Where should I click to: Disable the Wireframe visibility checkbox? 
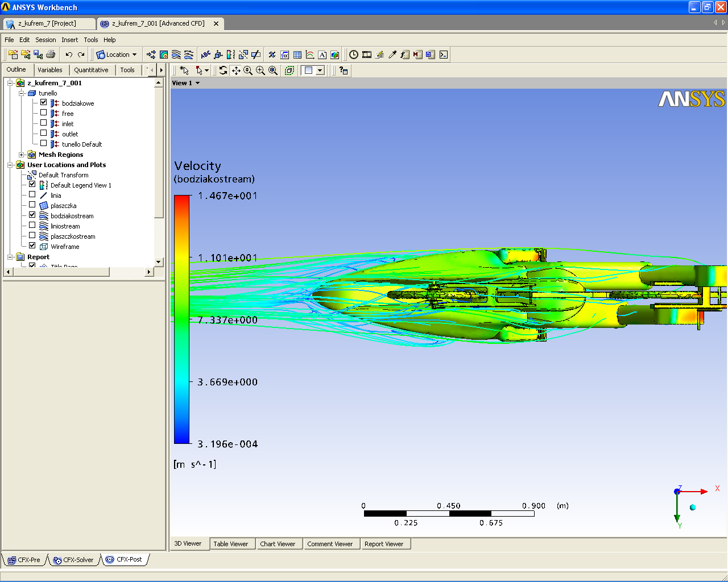pos(32,246)
